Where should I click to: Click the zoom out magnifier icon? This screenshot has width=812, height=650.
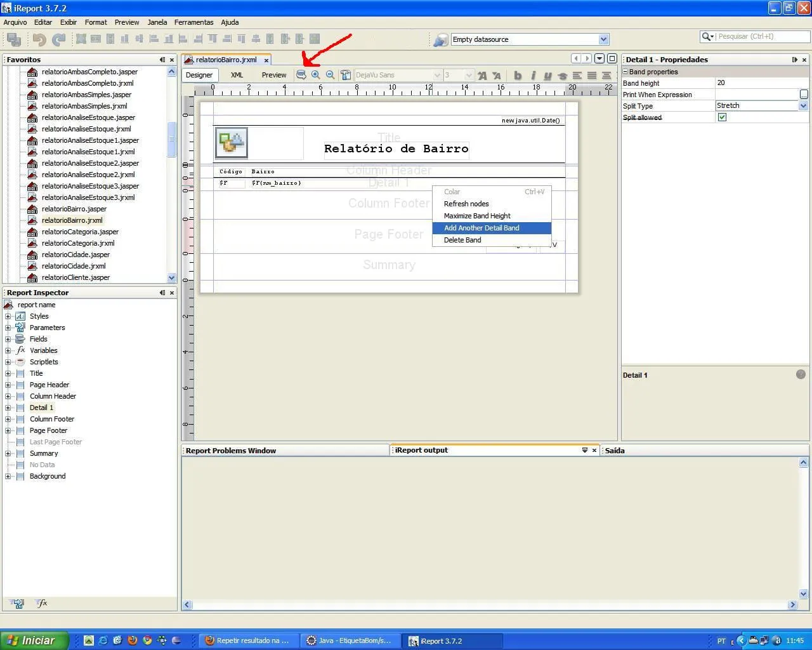pos(330,75)
